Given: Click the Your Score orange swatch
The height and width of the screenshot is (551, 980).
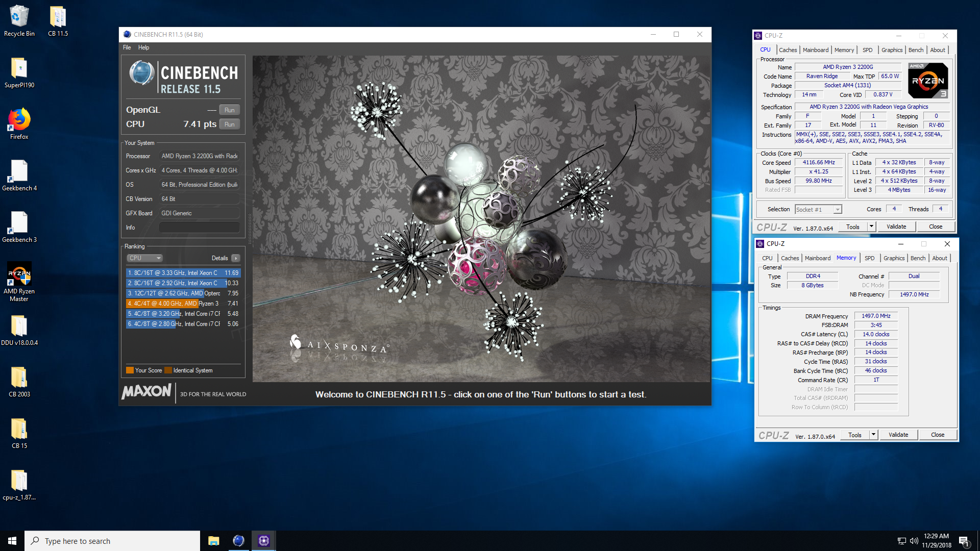Looking at the screenshot, I should click(130, 370).
